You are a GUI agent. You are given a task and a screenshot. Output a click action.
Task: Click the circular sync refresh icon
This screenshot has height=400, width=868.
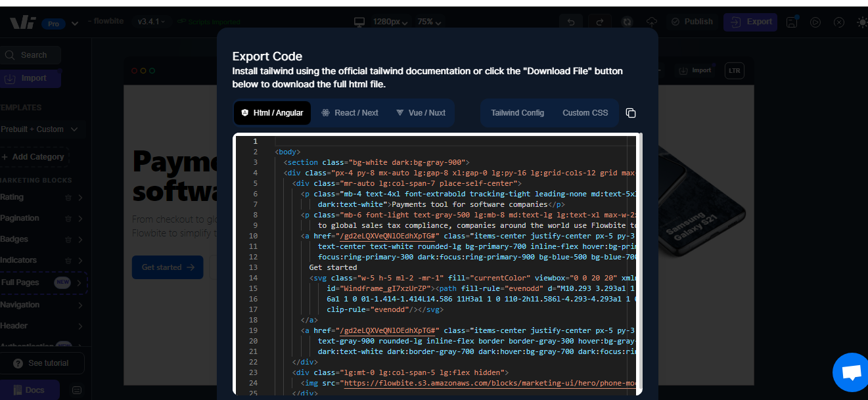pyautogui.click(x=628, y=22)
